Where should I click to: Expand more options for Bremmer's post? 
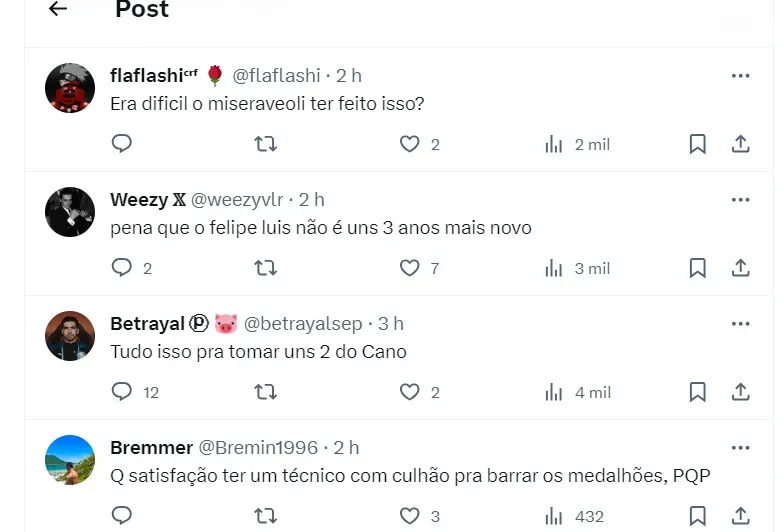coord(740,448)
